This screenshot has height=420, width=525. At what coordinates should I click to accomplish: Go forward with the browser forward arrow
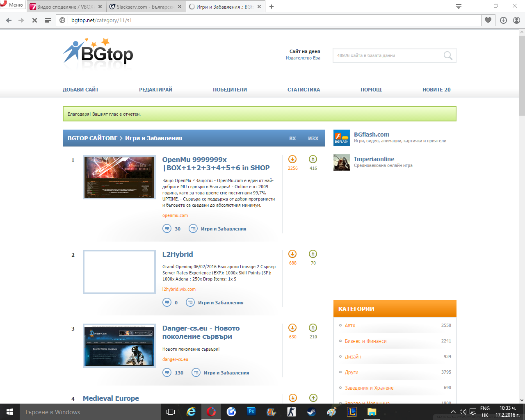21,20
